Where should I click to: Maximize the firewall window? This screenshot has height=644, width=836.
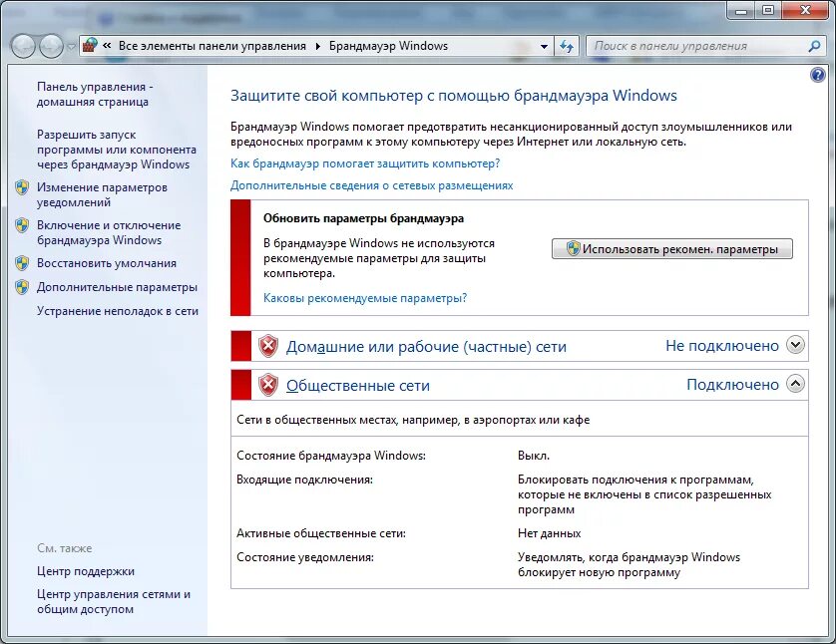(768, 10)
